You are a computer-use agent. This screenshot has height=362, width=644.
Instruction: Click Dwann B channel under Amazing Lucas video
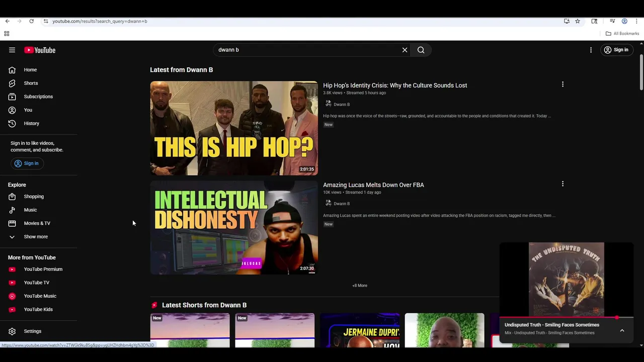click(x=342, y=204)
